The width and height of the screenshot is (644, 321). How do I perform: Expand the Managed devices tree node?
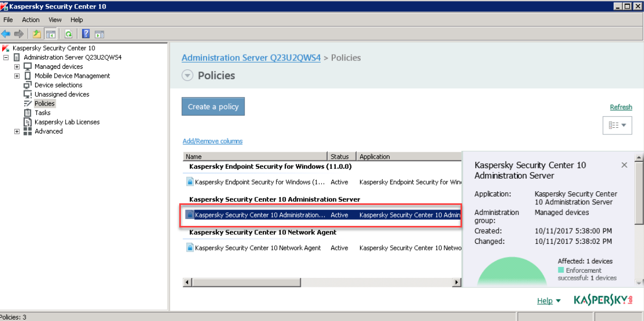click(x=17, y=67)
